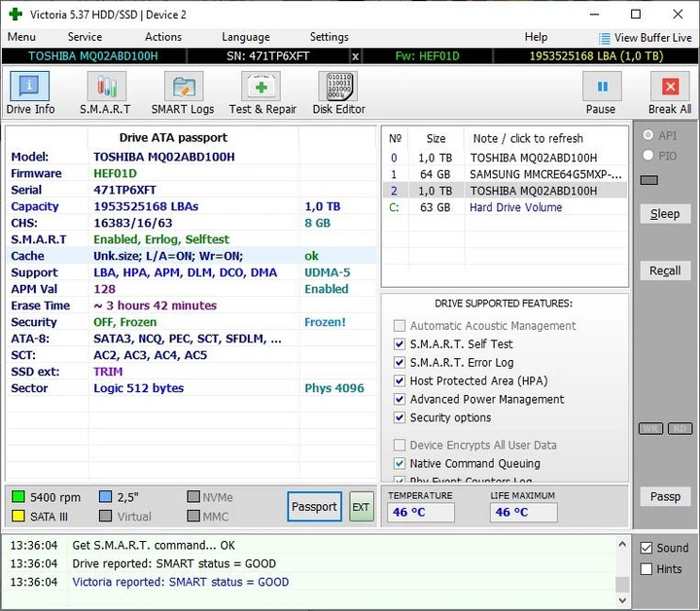Open the Settings menu

tap(329, 37)
